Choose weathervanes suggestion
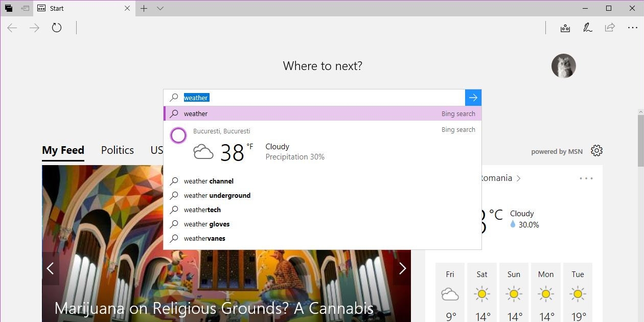Screen dimensions: 644x322 pyautogui.click(x=323, y=238)
